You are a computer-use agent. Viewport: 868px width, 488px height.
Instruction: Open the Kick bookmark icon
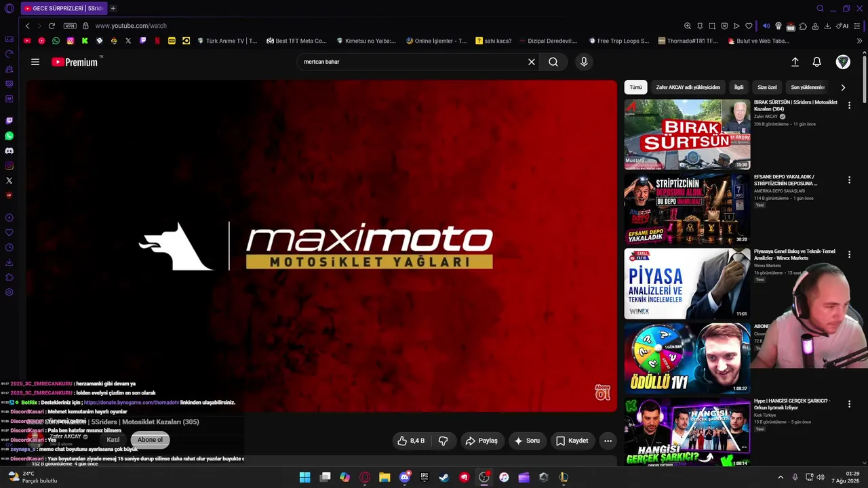(x=85, y=41)
